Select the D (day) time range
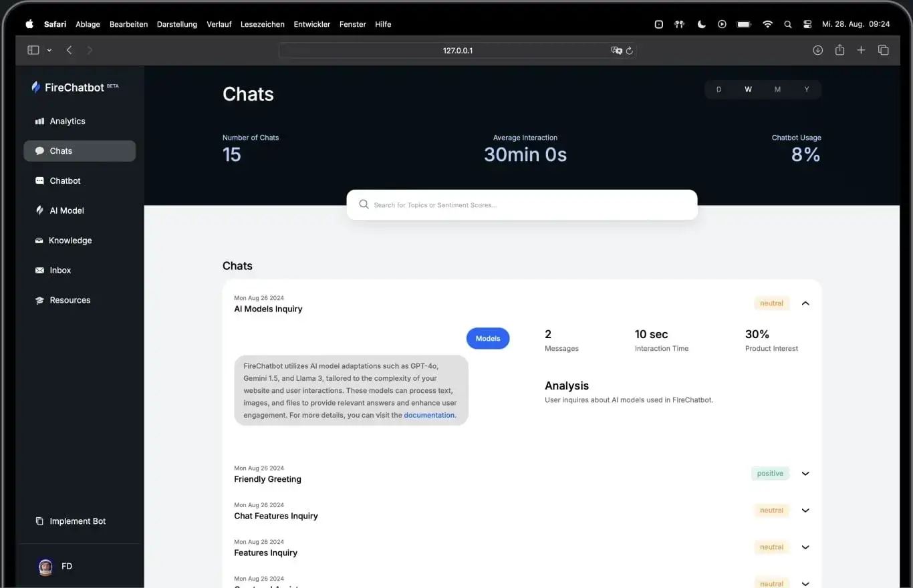 pyautogui.click(x=719, y=90)
